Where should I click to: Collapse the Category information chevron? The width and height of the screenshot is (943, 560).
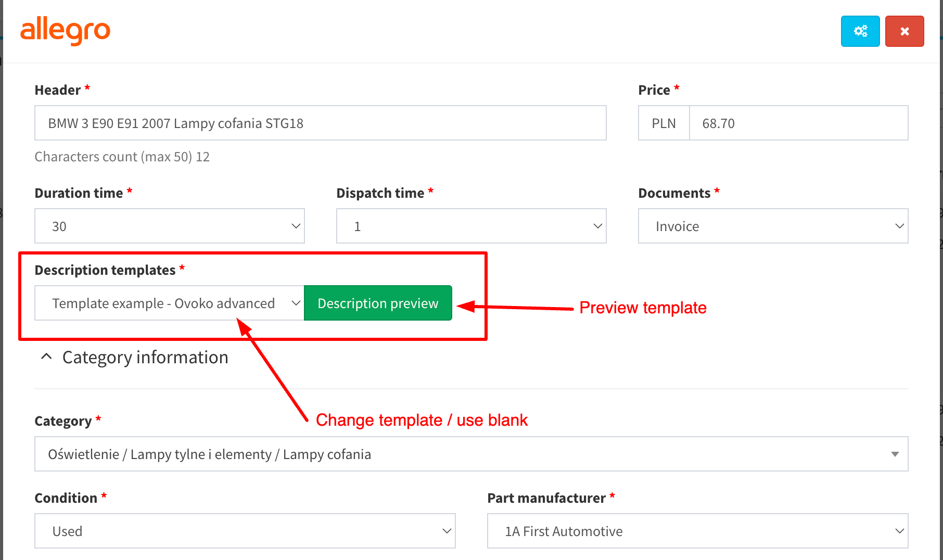tap(46, 357)
